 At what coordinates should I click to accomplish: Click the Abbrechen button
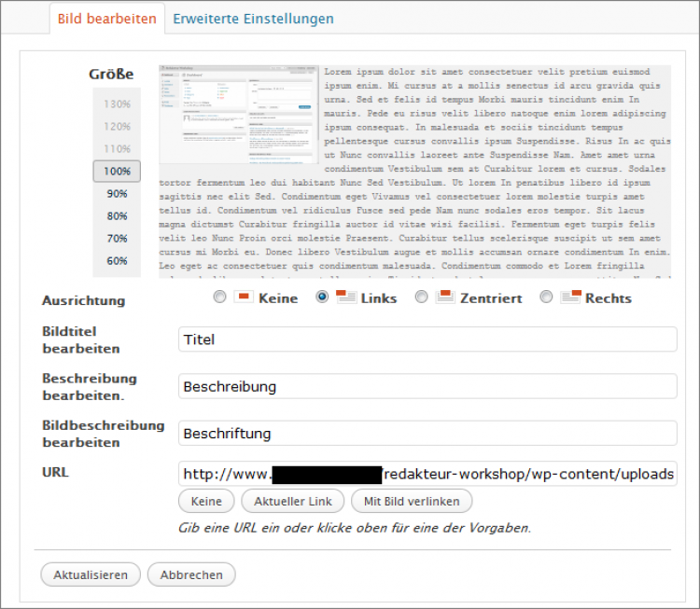tap(191, 574)
